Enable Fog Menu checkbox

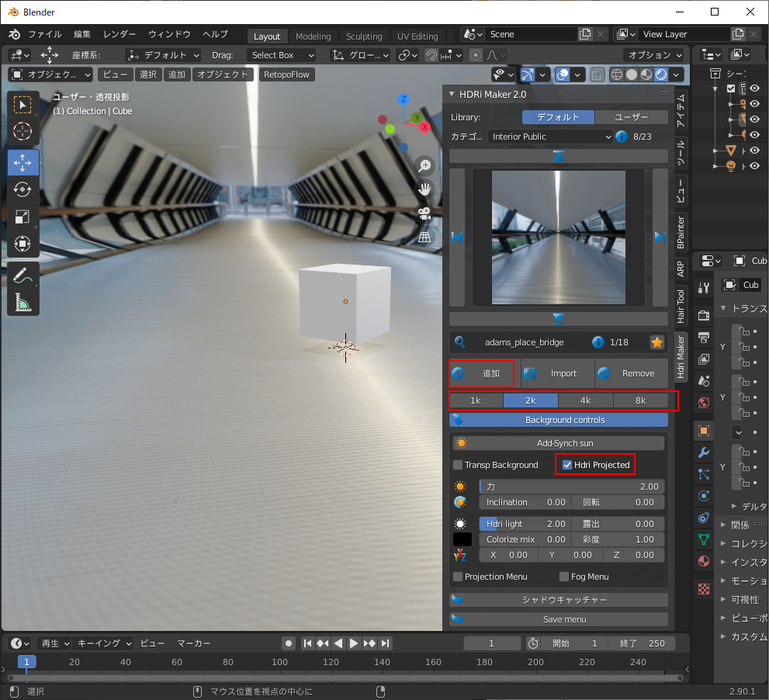click(564, 577)
